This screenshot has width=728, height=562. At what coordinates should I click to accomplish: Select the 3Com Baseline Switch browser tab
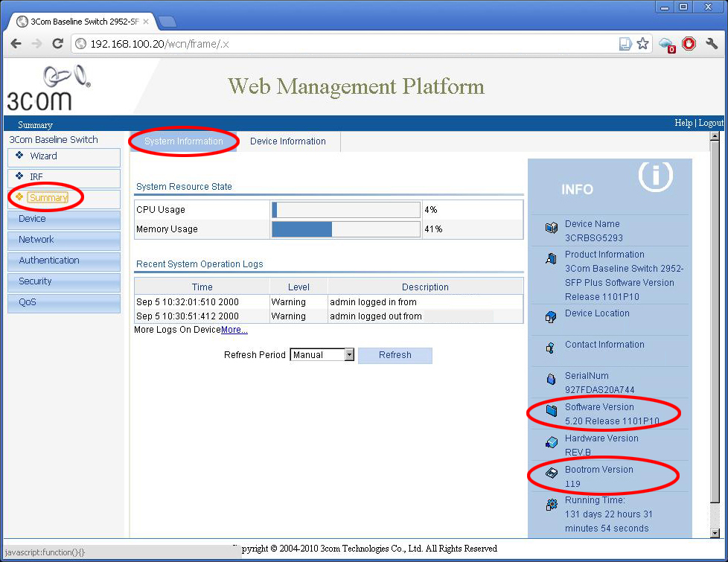click(x=83, y=22)
